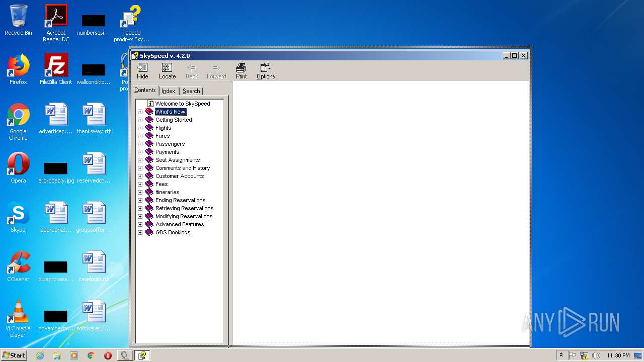Switch to the Search tab
Screen dimensions: 644x362
point(191,91)
